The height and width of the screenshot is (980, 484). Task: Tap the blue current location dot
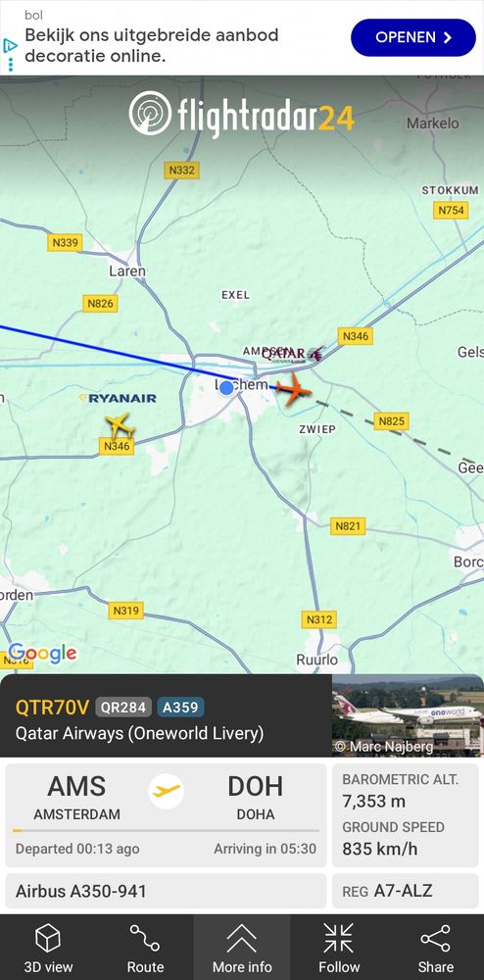pos(226,387)
